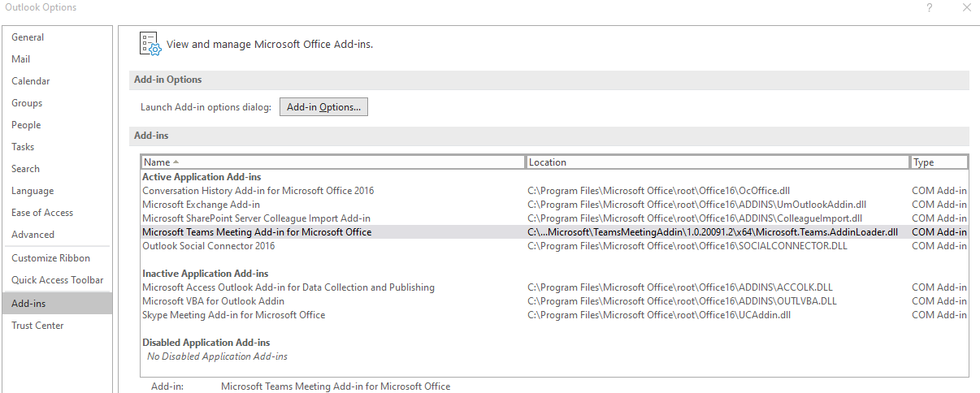Switch to the Mail options category
Viewport: 980px width, 393px height.
21,59
